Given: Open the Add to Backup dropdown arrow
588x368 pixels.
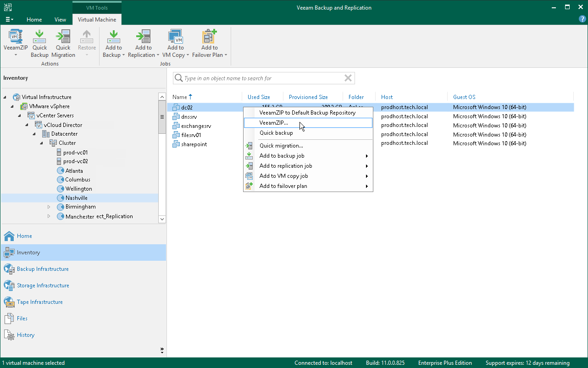Looking at the screenshot, I should click(x=123, y=55).
